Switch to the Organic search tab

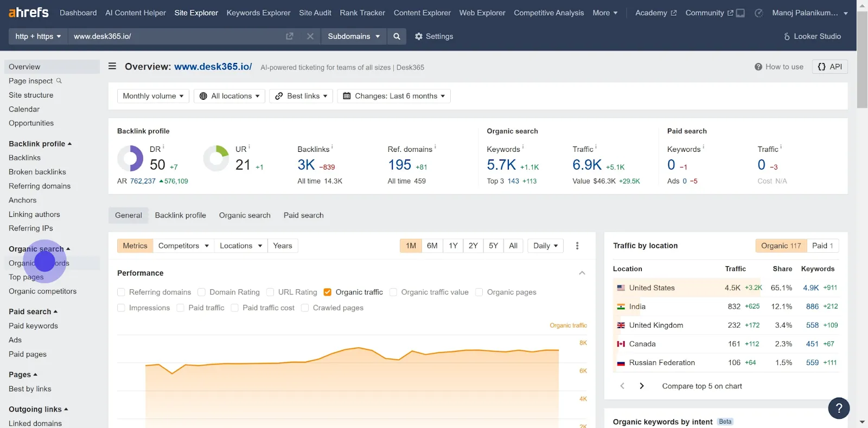coord(245,215)
